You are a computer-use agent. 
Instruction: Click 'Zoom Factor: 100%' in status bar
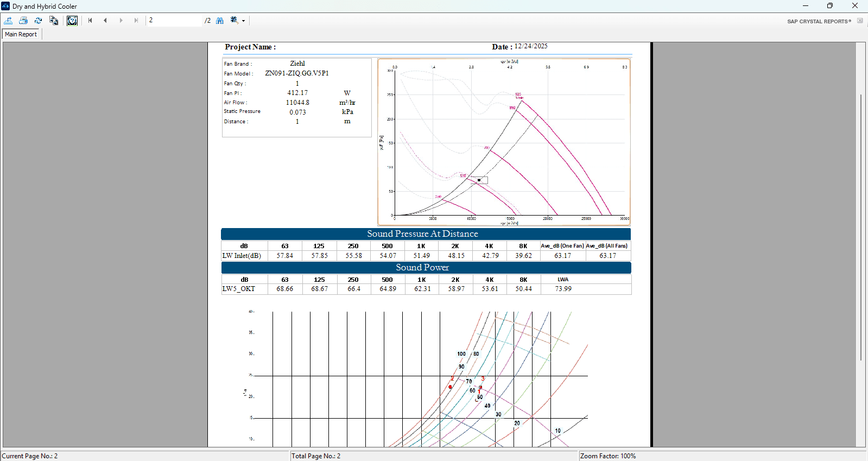pyautogui.click(x=608, y=456)
